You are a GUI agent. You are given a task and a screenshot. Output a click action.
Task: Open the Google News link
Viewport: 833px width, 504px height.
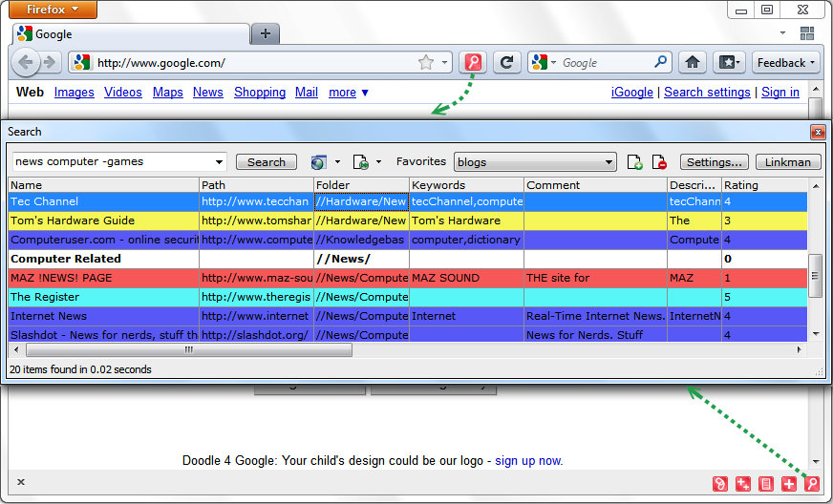[x=207, y=93]
